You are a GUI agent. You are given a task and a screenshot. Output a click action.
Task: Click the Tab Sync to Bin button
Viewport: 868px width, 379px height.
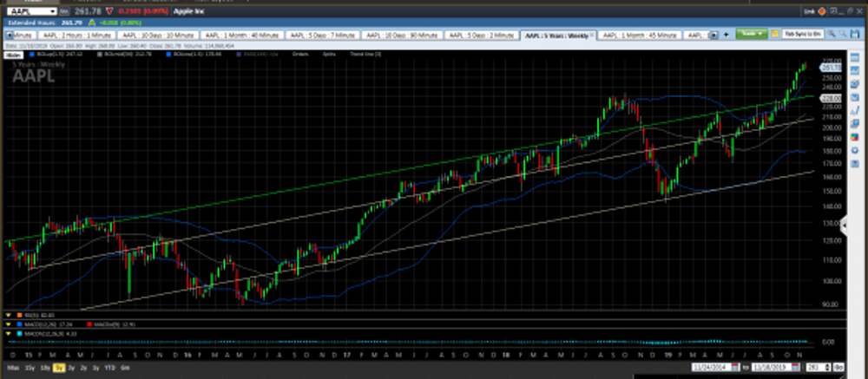click(803, 35)
